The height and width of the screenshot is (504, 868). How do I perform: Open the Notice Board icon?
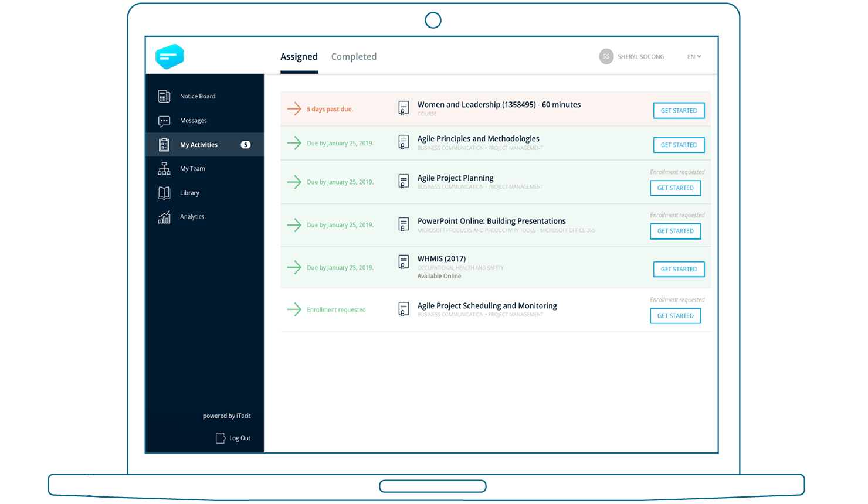164,96
